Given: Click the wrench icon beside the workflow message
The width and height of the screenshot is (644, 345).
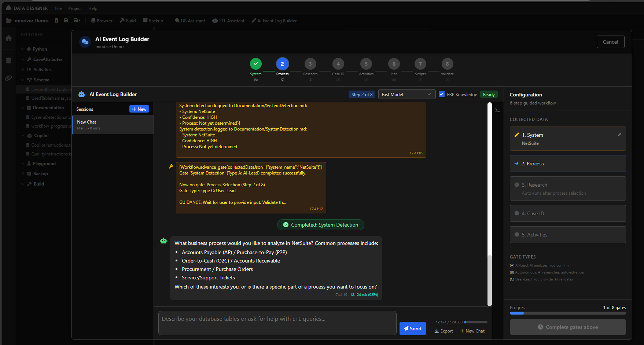Looking at the screenshot, I should click(x=171, y=166).
